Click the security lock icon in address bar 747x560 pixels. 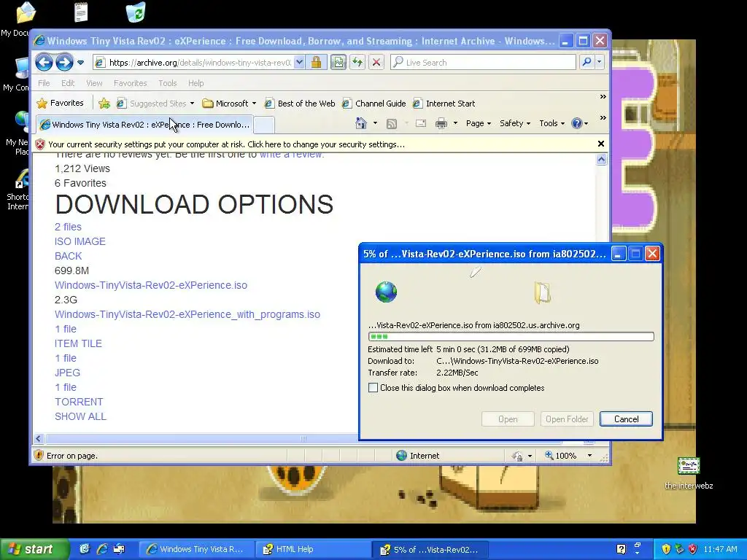click(x=316, y=63)
